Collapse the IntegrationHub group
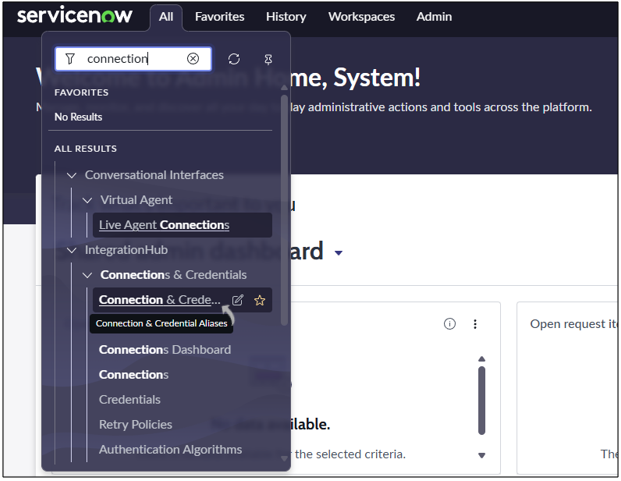The image size is (621, 481). 71,250
